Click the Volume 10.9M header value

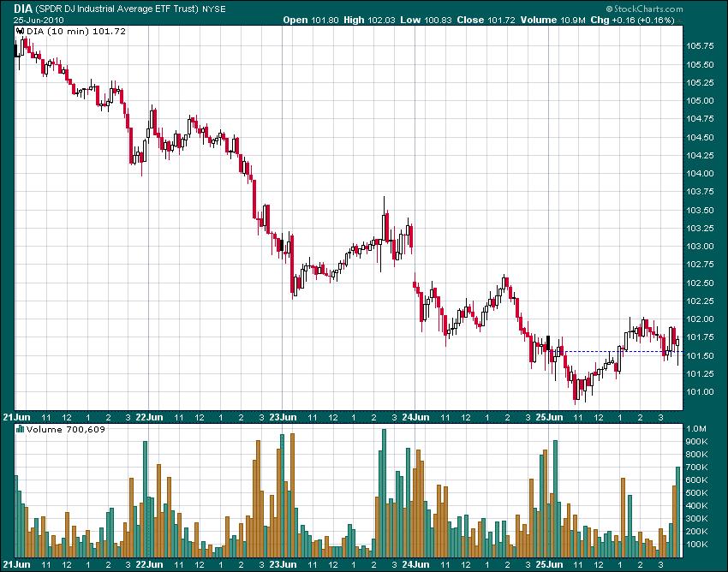tap(553, 20)
